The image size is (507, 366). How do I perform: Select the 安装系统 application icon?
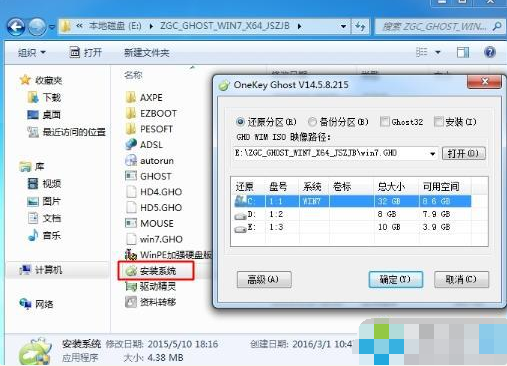tap(131, 271)
